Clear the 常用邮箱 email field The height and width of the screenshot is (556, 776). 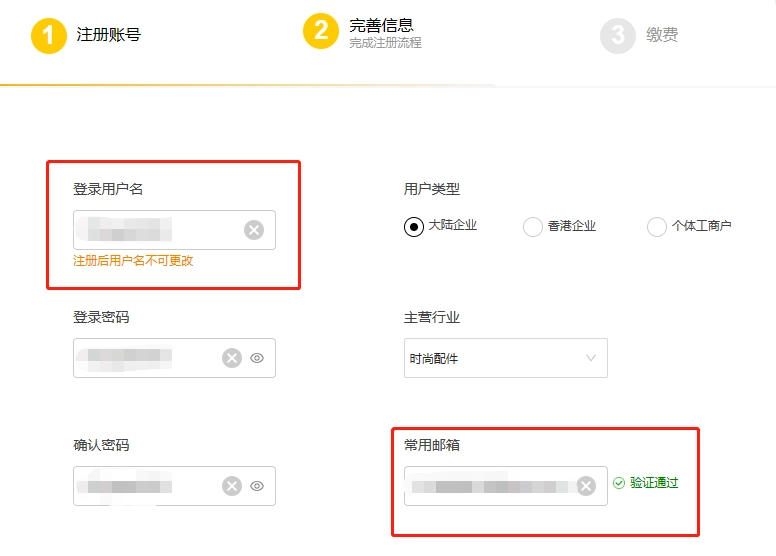(586, 486)
